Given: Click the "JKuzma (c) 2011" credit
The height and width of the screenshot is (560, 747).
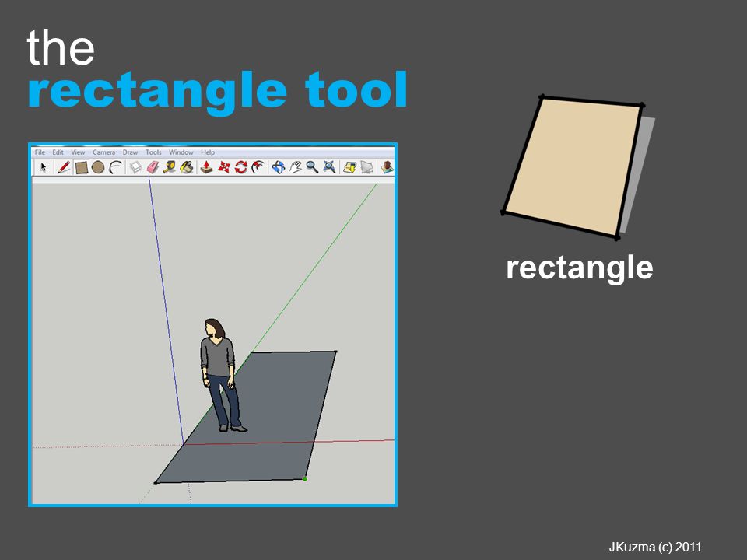Looking at the screenshot, I should [655, 547].
